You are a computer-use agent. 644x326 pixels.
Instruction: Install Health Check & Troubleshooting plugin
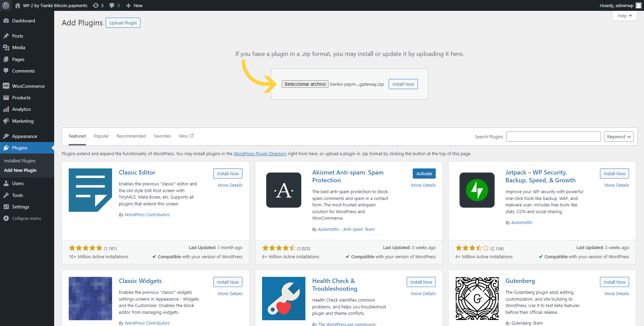[421, 282]
